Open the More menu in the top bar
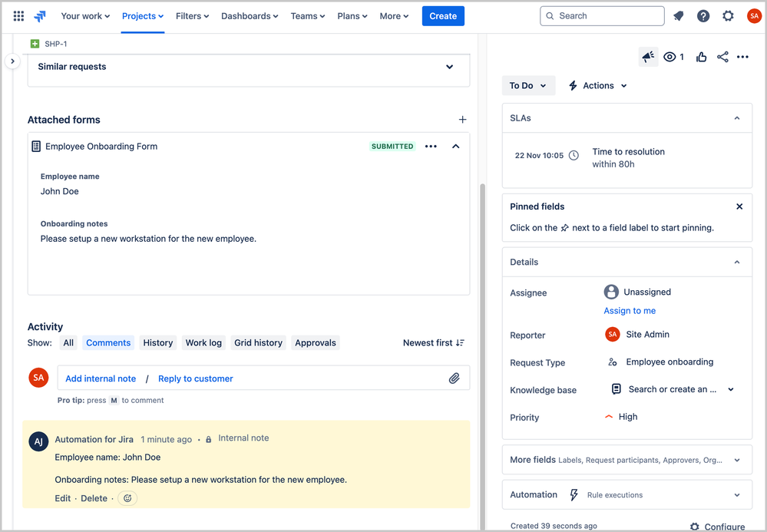This screenshot has width=767, height=532. tap(394, 16)
